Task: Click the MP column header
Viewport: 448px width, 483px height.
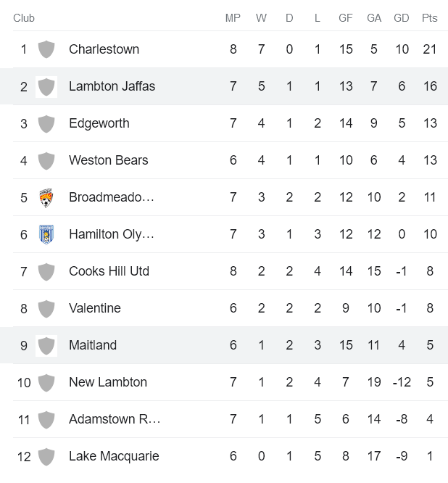Action: coord(233,18)
